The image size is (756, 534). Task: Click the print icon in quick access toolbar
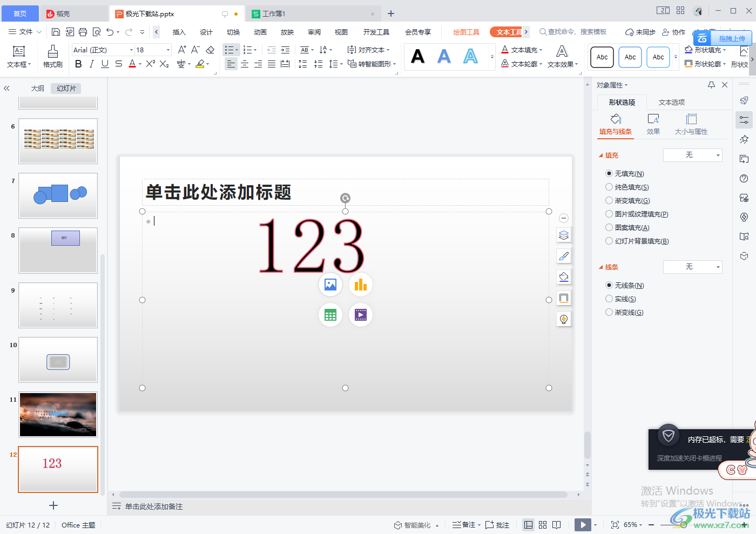coord(83,32)
